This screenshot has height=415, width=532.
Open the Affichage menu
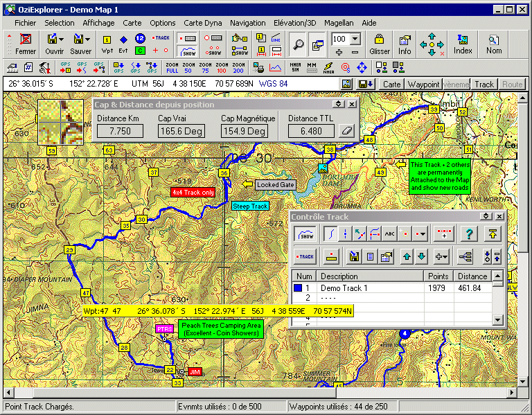(98, 23)
